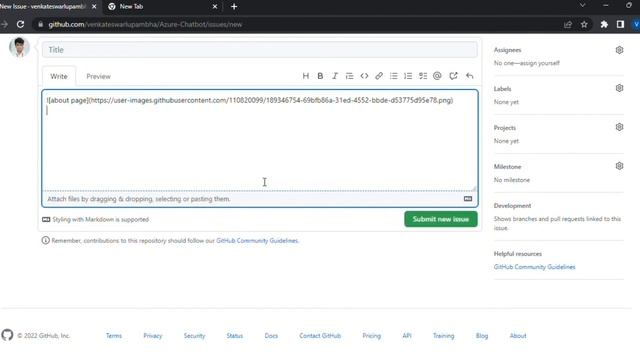Open the browser side panel icon
The image size is (640, 360).
(x=620, y=24)
